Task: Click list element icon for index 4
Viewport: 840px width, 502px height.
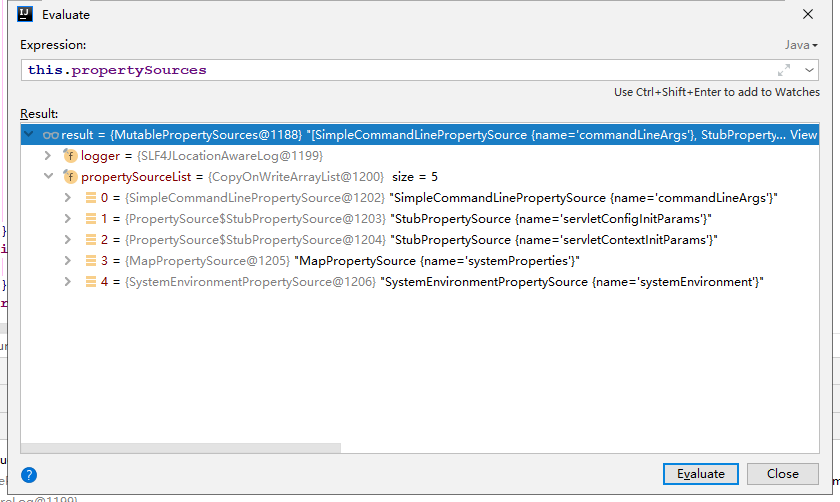Action: 91,282
